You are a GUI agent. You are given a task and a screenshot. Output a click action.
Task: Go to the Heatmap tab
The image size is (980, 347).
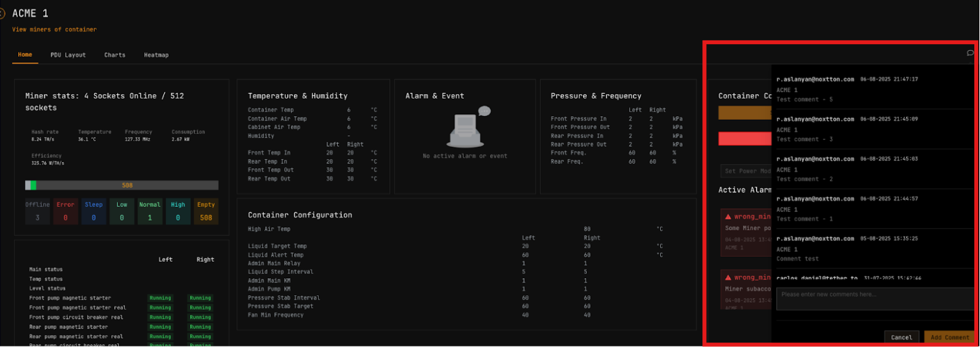tap(156, 55)
